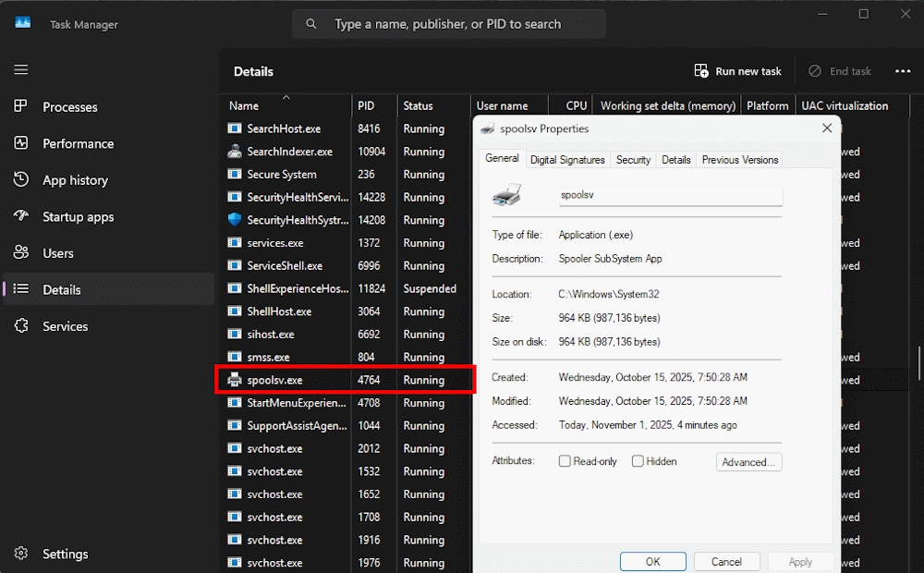The width and height of the screenshot is (924, 573).
Task: Open the App history icon
Action: point(21,180)
